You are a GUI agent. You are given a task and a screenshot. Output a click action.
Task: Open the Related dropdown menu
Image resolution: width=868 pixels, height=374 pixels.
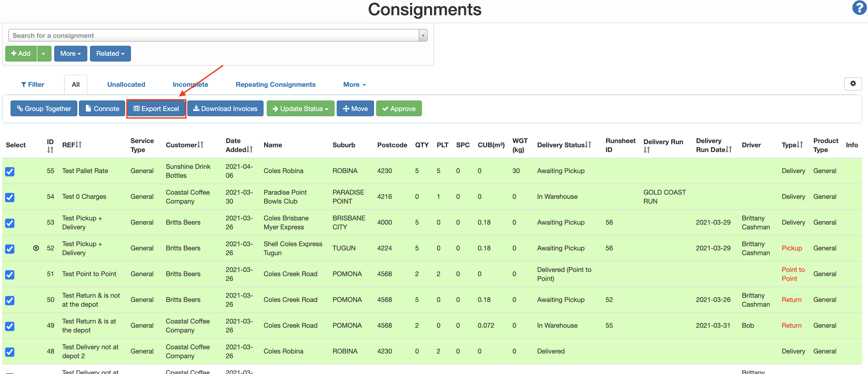[110, 53]
